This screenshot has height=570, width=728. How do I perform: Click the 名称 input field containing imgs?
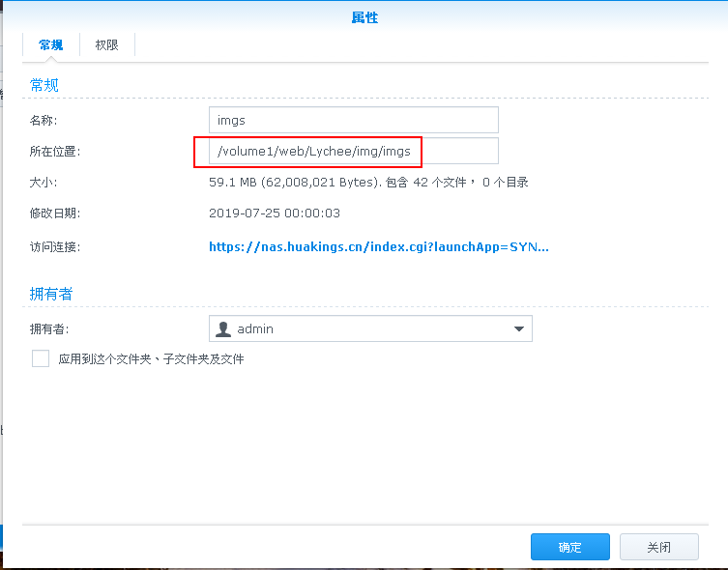pos(353,120)
